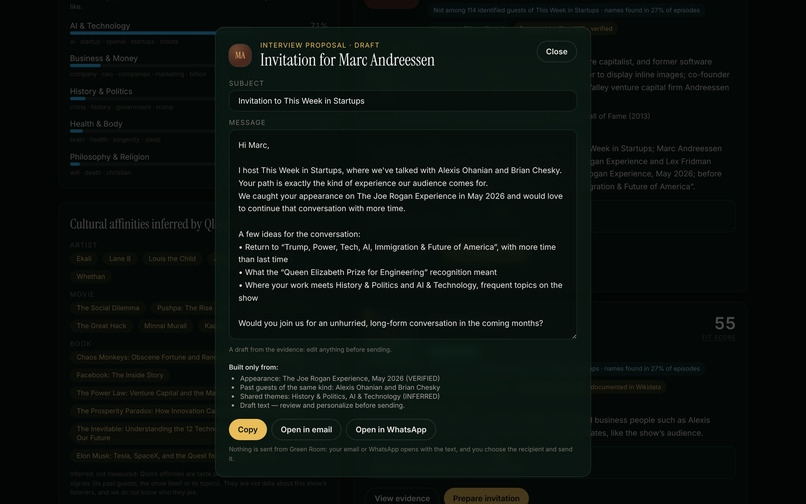Click 'Past guests of the same kind' line
Image resolution: width=806 pixels, height=504 pixels.
pos(340,387)
